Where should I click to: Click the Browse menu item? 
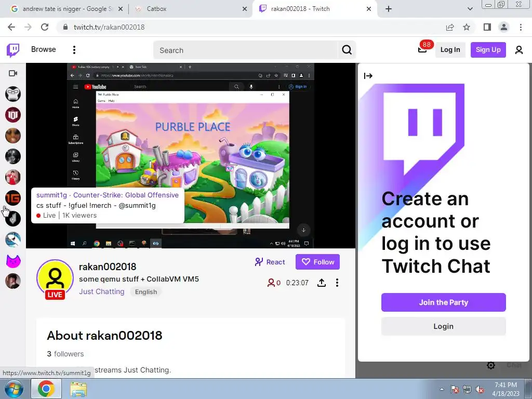[x=44, y=49]
